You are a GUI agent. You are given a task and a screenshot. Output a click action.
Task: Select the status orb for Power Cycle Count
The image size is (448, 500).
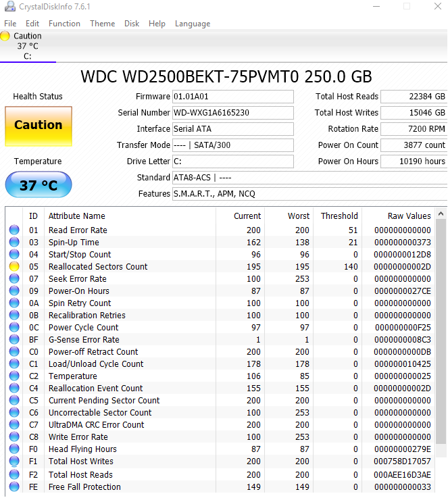pos(14,327)
